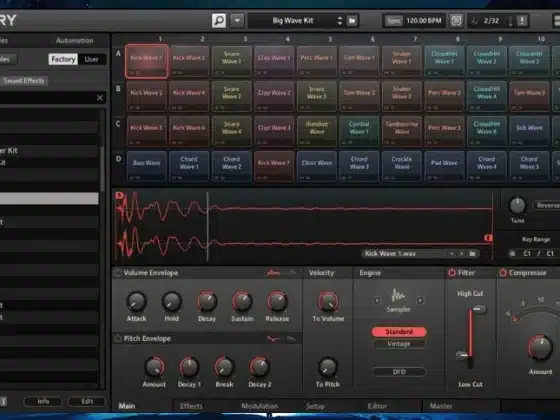This screenshot has width=560, height=420.
Task: Click the 120.00 BPM tempo field
Action: coord(424,21)
